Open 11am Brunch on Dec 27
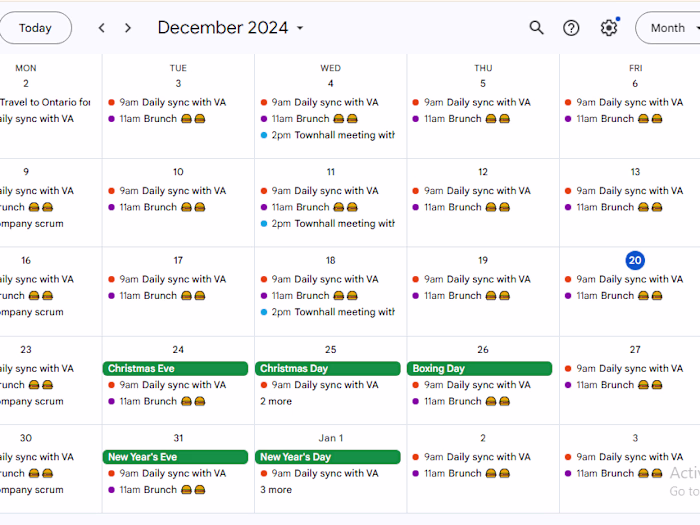700x525 pixels. pyautogui.click(x=614, y=385)
